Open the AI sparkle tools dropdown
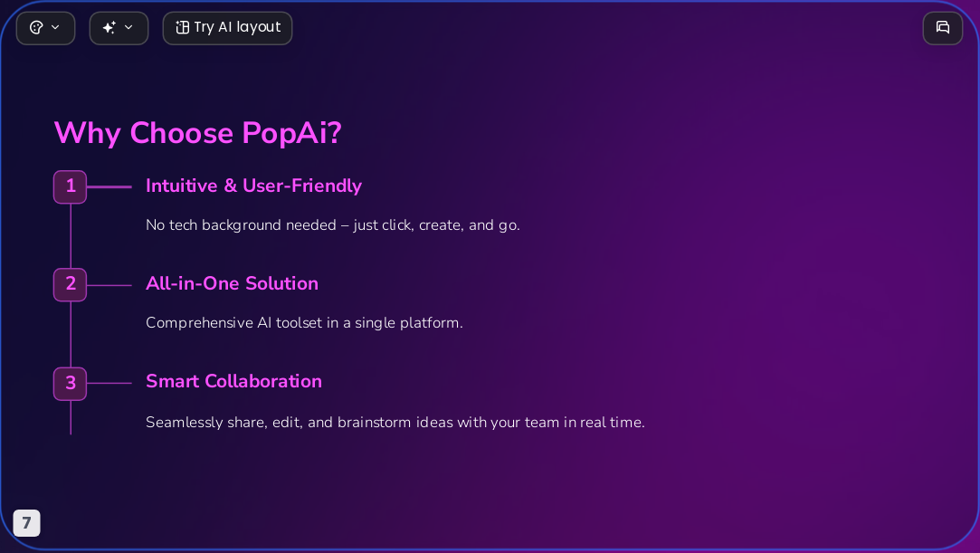 click(119, 28)
